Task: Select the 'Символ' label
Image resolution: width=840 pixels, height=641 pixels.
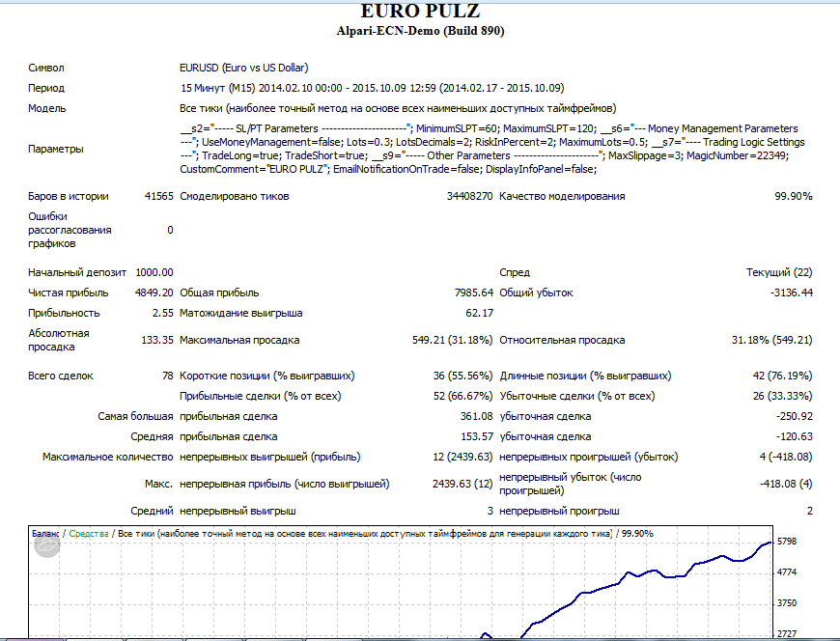Action: [x=46, y=68]
